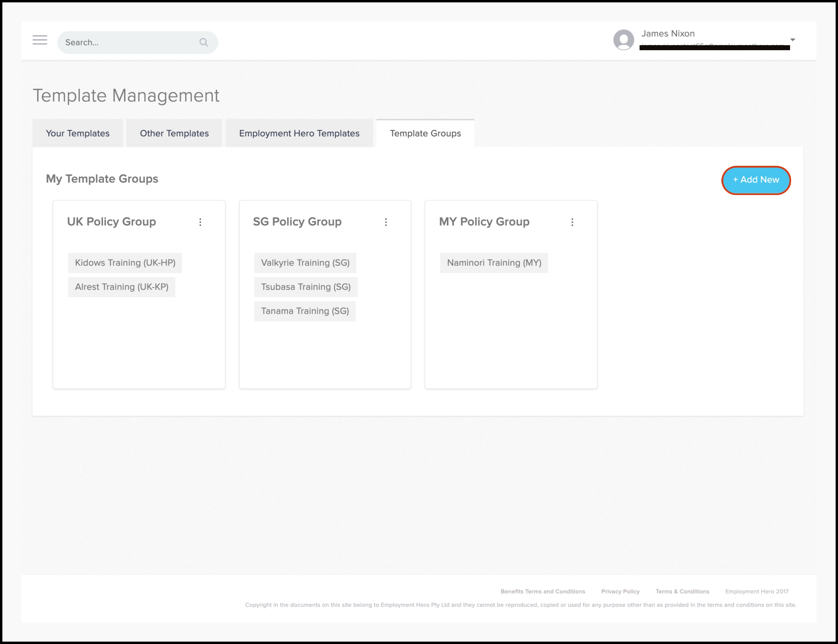Click Valkyrie Training (SG) tag

[305, 263]
